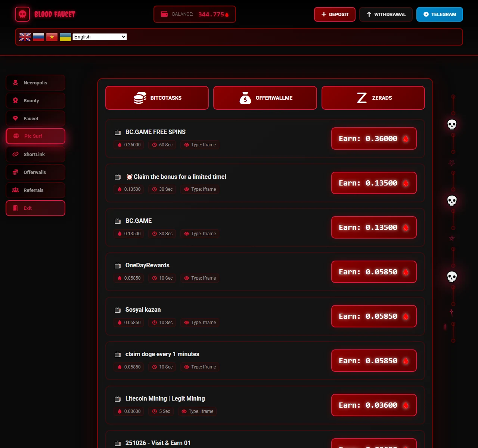Click the TV icon beside Litecoin Mining
This screenshot has height=448, width=478.
(x=118, y=399)
